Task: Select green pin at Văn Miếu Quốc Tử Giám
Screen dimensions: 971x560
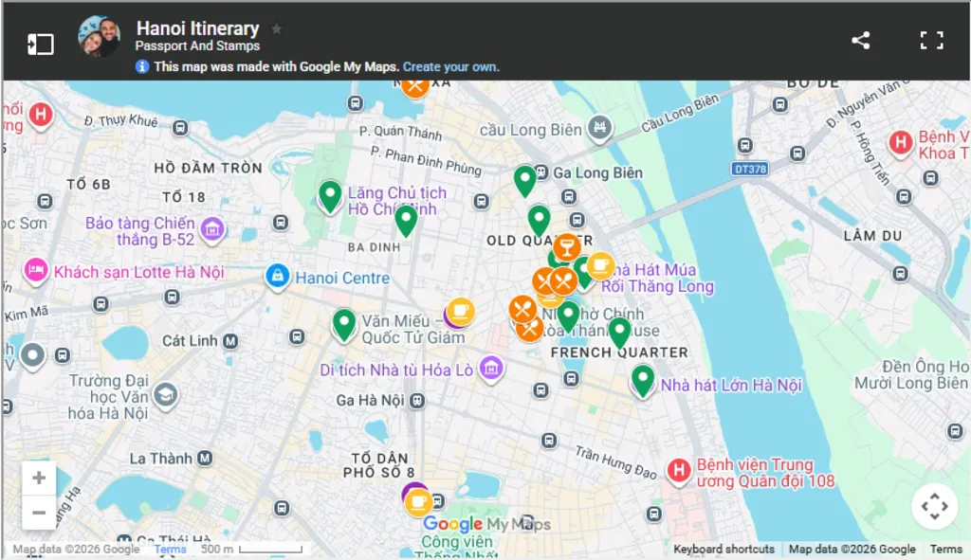Action: pos(343,324)
